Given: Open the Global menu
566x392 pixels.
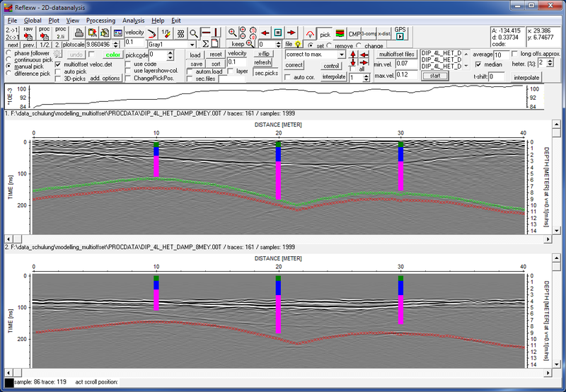Looking at the screenshot, I should (33, 21).
